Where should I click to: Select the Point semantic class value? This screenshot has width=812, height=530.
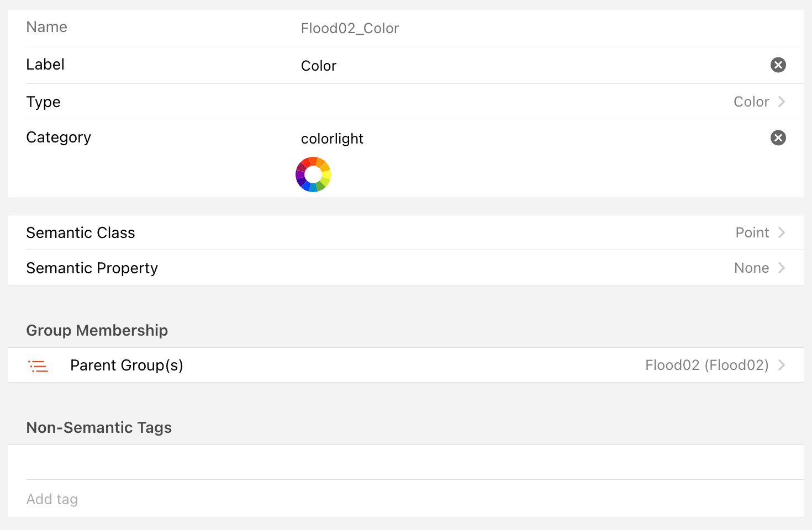[752, 232]
